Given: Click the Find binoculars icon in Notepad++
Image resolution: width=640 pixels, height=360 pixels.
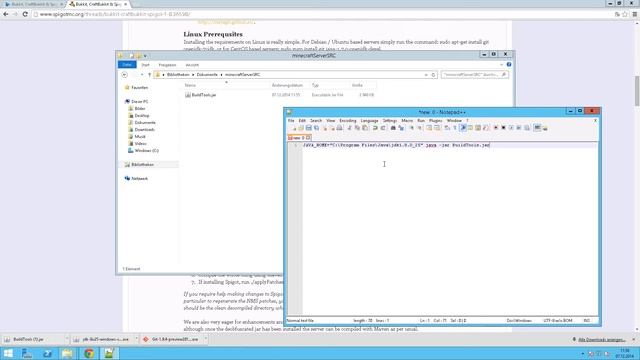Looking at the screenshot, I should [x=393, y=128].
